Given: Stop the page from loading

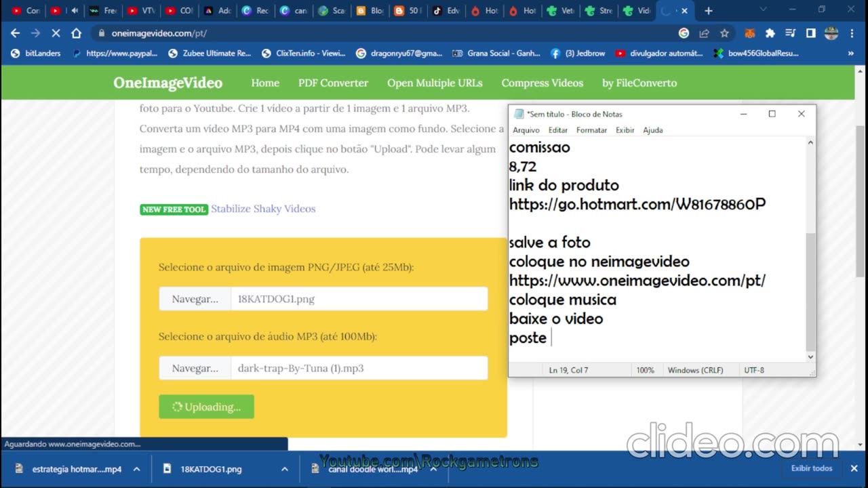Looking at the screenshot, I should [x=55, y=33].
